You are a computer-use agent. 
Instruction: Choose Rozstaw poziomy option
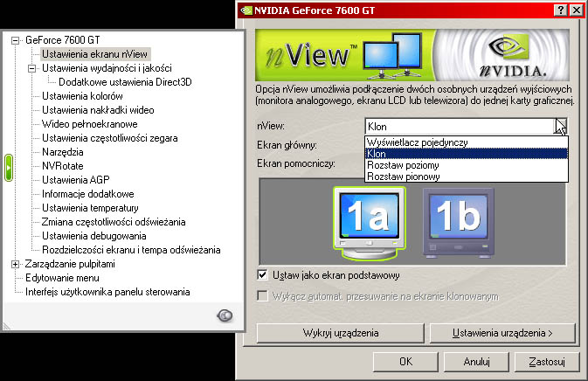[x=467, y=165]
